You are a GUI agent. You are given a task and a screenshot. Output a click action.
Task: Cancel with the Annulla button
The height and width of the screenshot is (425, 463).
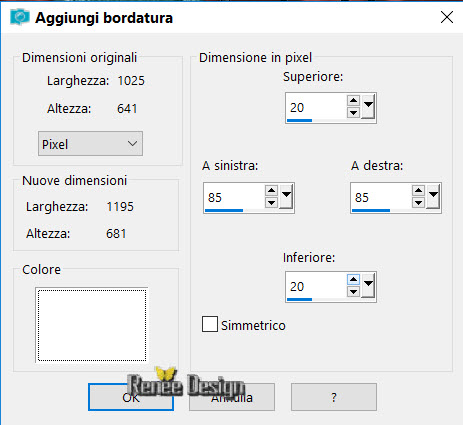pyautogui.click(x=232, y=397)
